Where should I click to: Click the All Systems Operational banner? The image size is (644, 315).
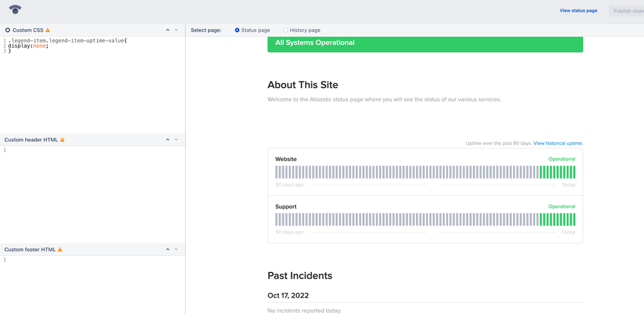click(x=425, y=44)
